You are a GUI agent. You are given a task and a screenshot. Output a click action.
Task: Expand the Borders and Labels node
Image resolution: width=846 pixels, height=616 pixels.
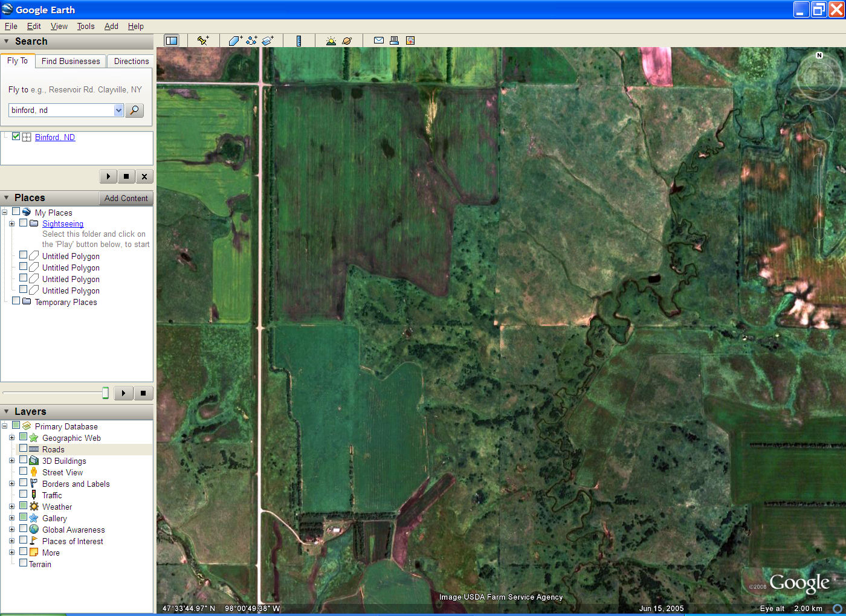click(x=11, y=484)
